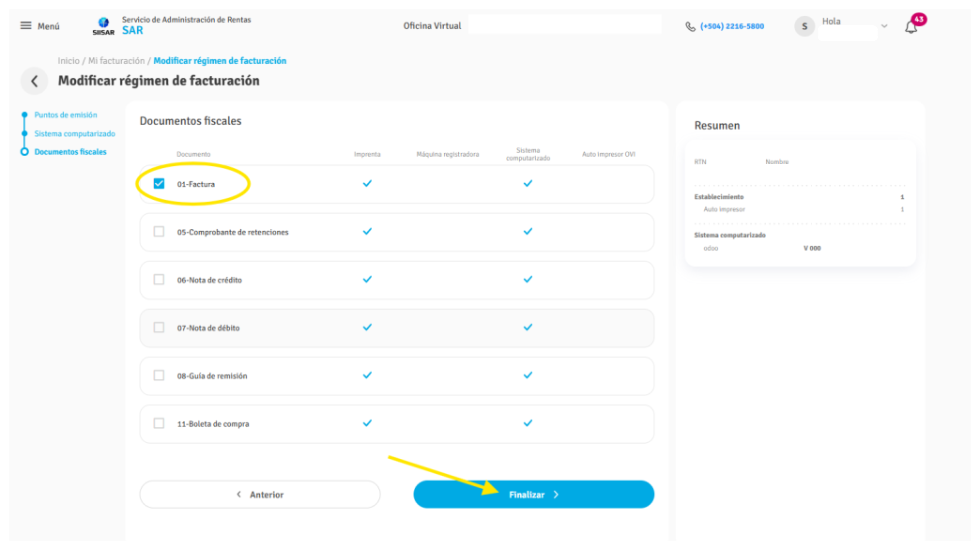Check 05-Comprobante de retenciones

tap(159, 231)
